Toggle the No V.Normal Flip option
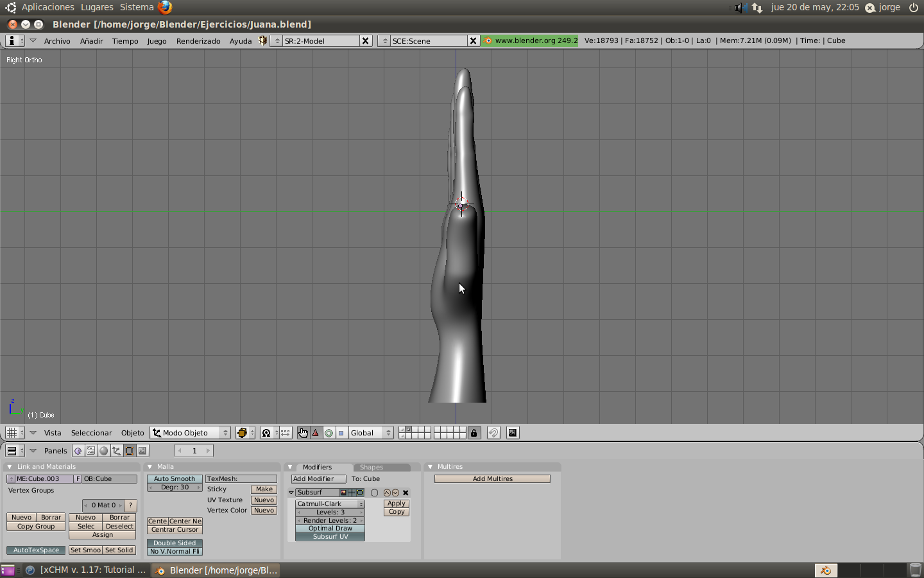This screenshot has width=924, height=578. [x=175, y=552]
